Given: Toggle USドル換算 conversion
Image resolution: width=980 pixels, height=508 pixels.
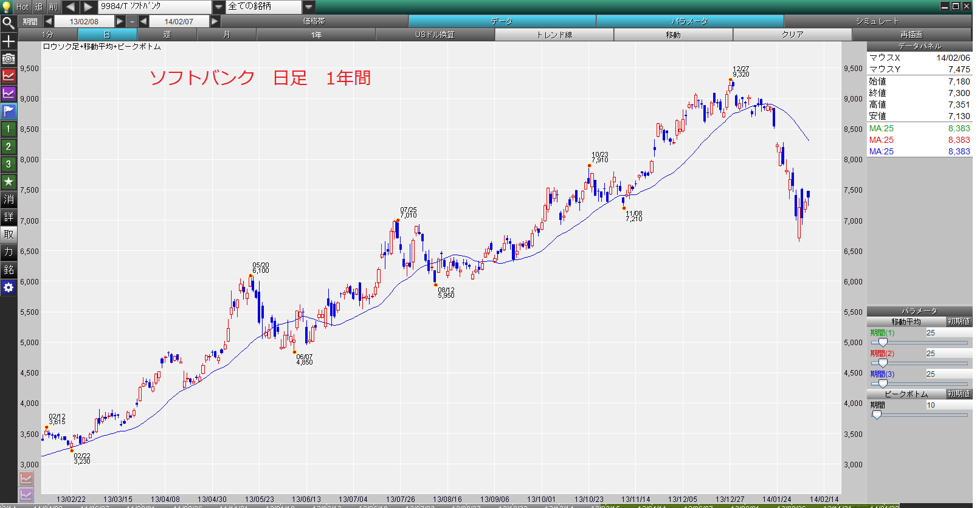Looking at the screenshot, I should pyautogui.click(x=435, y=35).
